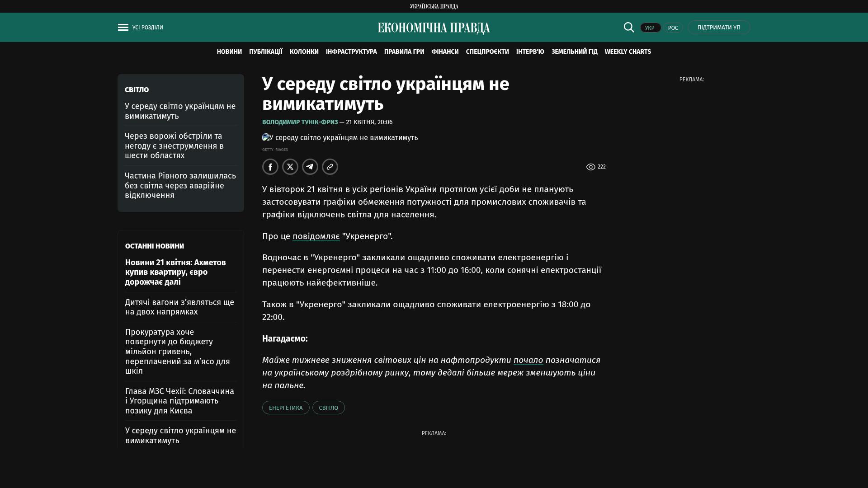The width and height of the screenshot is (868, 488).
Task: Share article via Telegram icon
Action: click(x=310, y=167)
